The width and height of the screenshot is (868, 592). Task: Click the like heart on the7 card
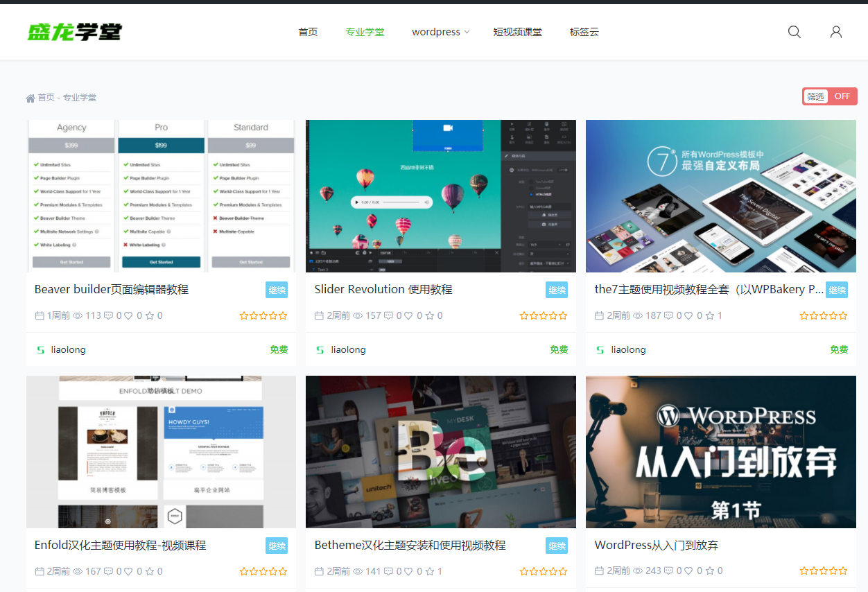click(688, 315)
